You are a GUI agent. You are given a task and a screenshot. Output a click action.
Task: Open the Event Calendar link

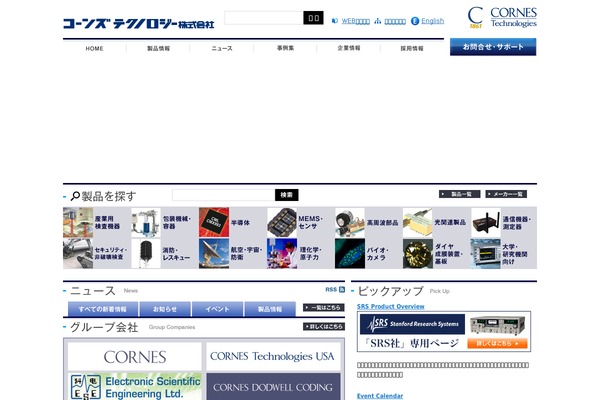point(380,396)
